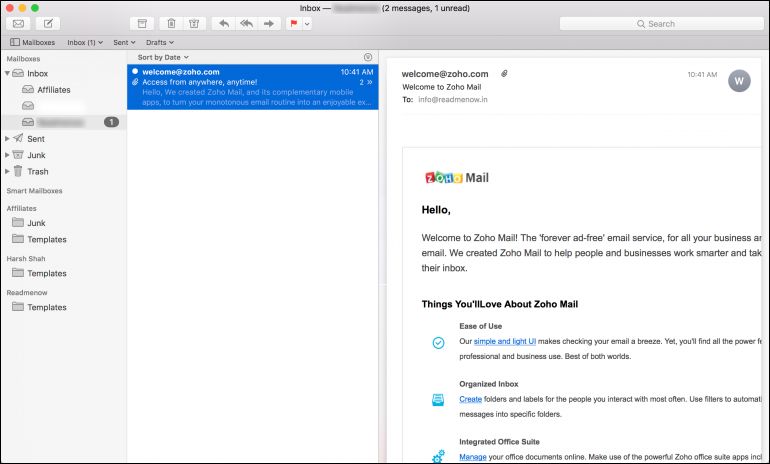This screenshot has width=770, height=464.
Task: Delete the selected message with trash icon
Action: (171, 24)
